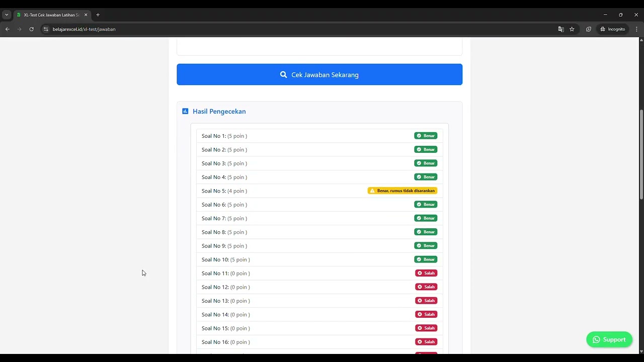Open the tab search dropdown arrow

coord(7,15)
